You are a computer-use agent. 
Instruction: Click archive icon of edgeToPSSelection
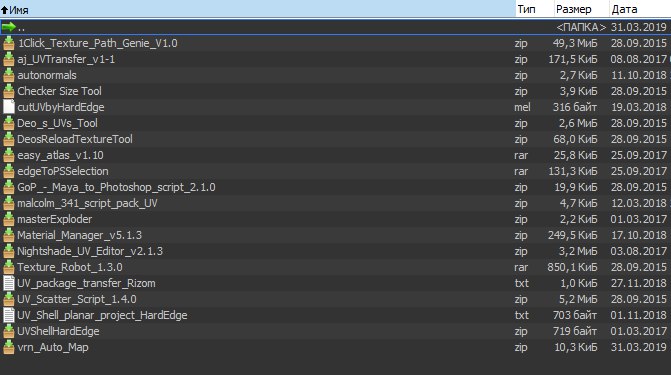(9, 171)
